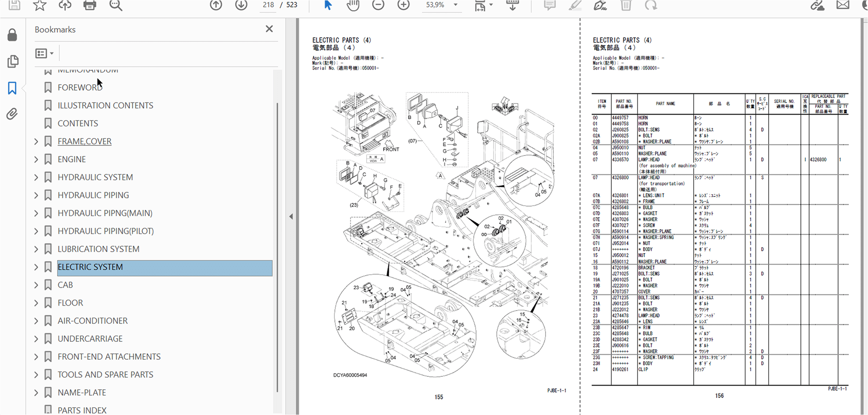Close the Bookmarks panel
This screenshot has width=868, height=415.
point(269,29)
